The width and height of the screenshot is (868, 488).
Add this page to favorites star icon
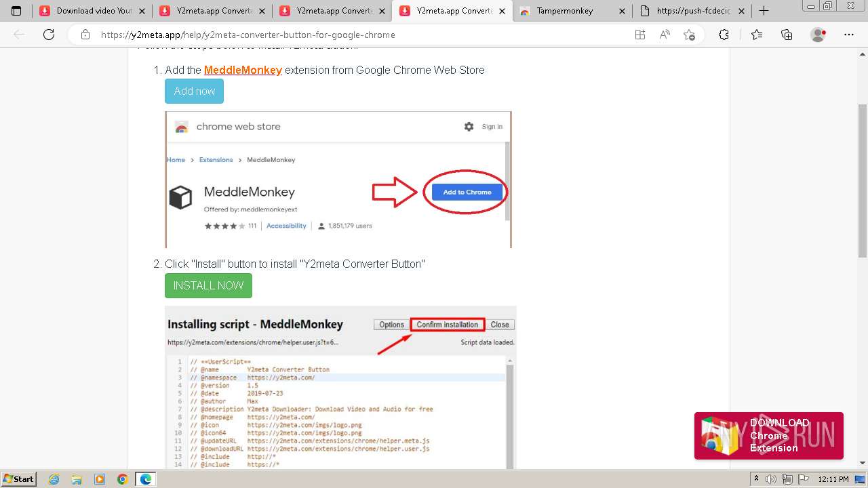point(690,35)
